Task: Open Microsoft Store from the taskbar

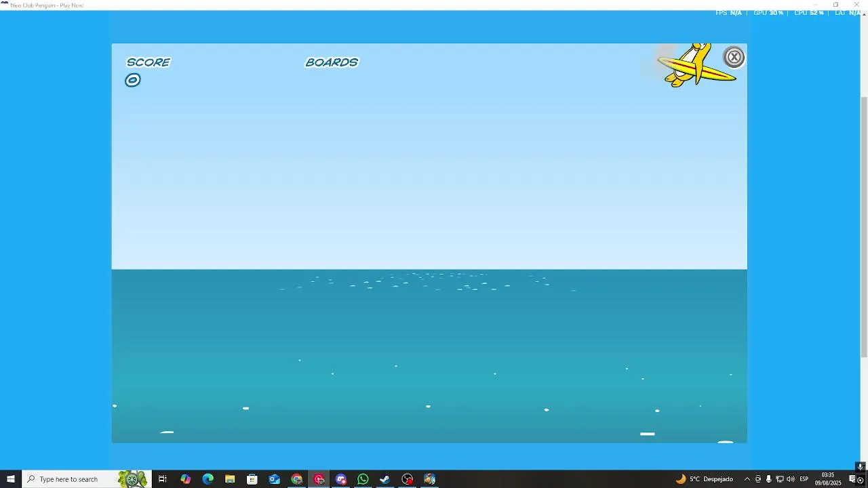Action: pos(252,479)
